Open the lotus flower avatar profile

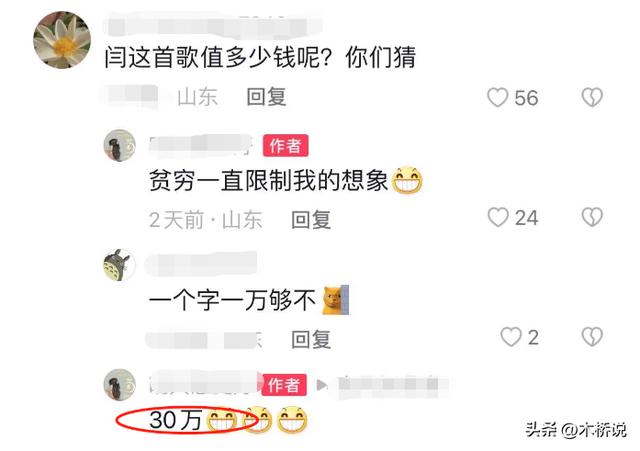coord(62,40)
